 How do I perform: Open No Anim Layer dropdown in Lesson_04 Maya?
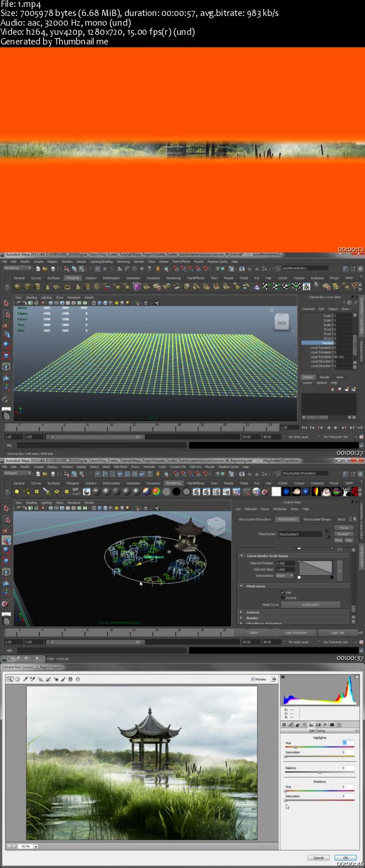299,437
